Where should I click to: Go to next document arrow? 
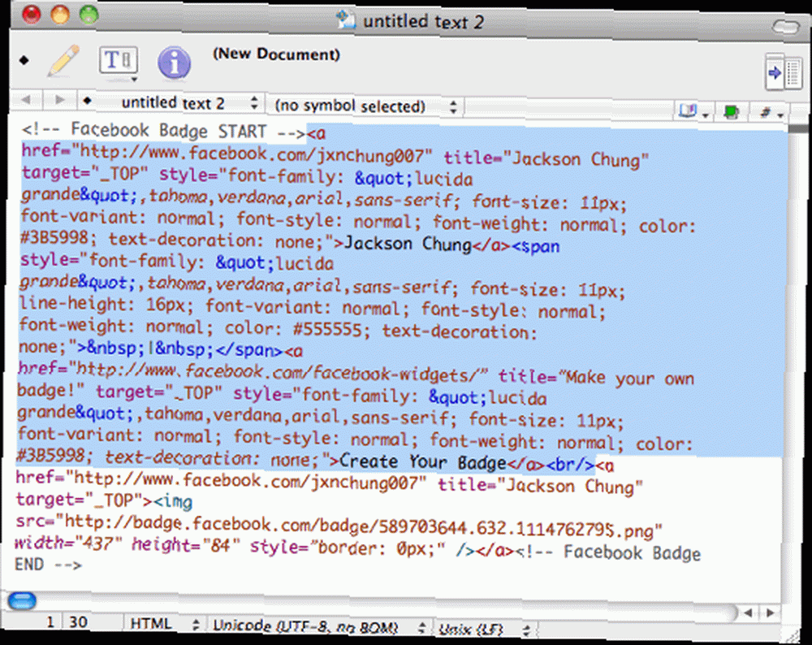[x=60, y=99]
